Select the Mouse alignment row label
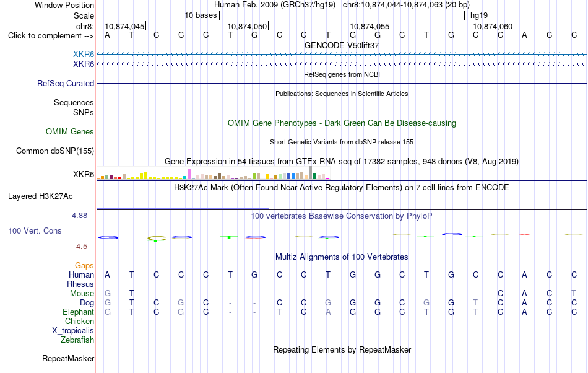Image resolution: width=588 pixels, height=373 pixels. [82, 294]
